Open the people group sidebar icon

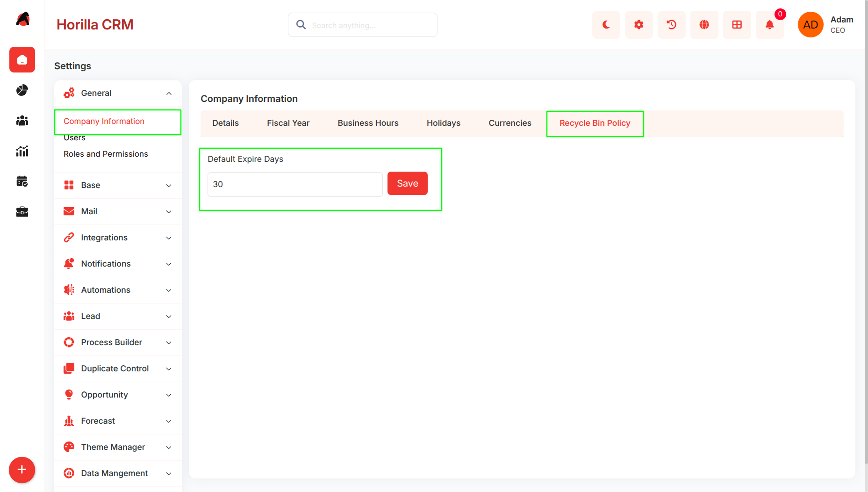tap(22, 121)
